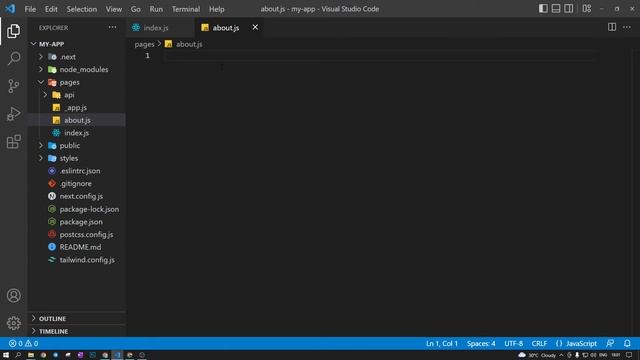Expand the .next folder
The width and height of the screenshot is (640, 360).
coord(77,57)
